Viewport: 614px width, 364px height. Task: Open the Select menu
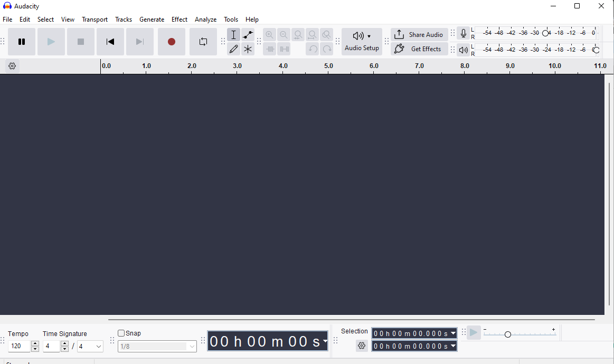(x=45, y=19)
